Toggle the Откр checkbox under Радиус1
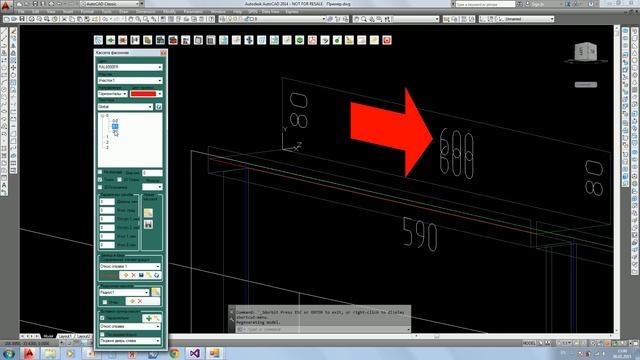Viewport: 640px width, 360px height. pos(105,302)
